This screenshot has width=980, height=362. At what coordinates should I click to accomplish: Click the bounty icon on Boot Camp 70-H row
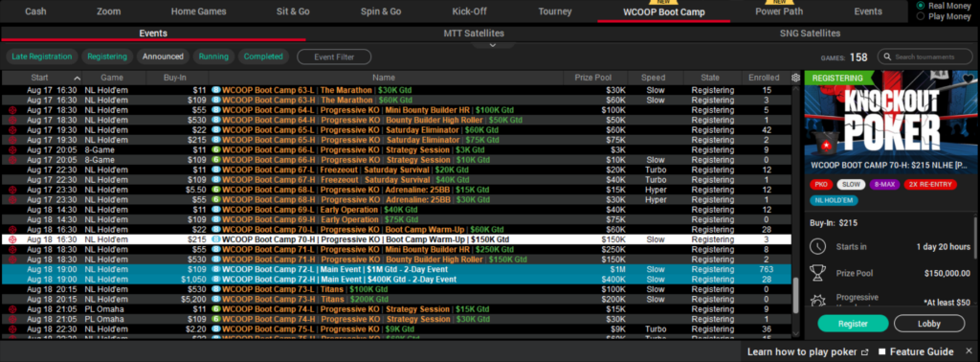[11, 239]
